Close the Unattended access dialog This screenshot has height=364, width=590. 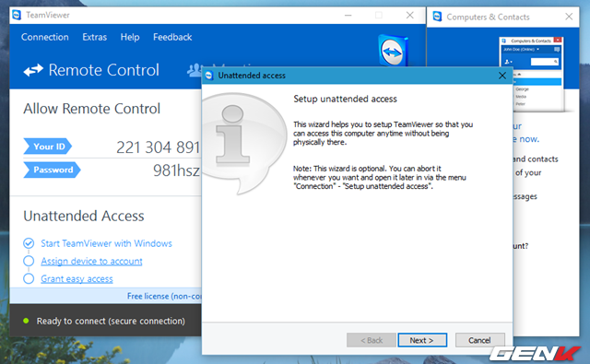point(501,76)
